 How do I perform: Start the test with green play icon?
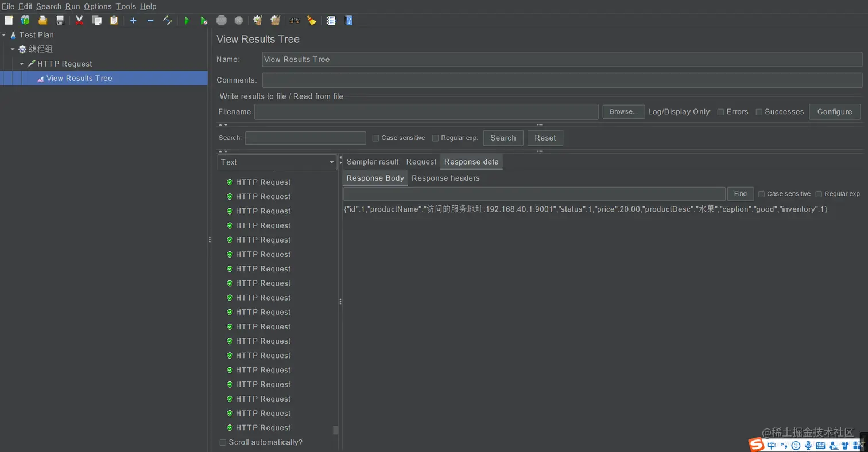[x=187, y=21]
